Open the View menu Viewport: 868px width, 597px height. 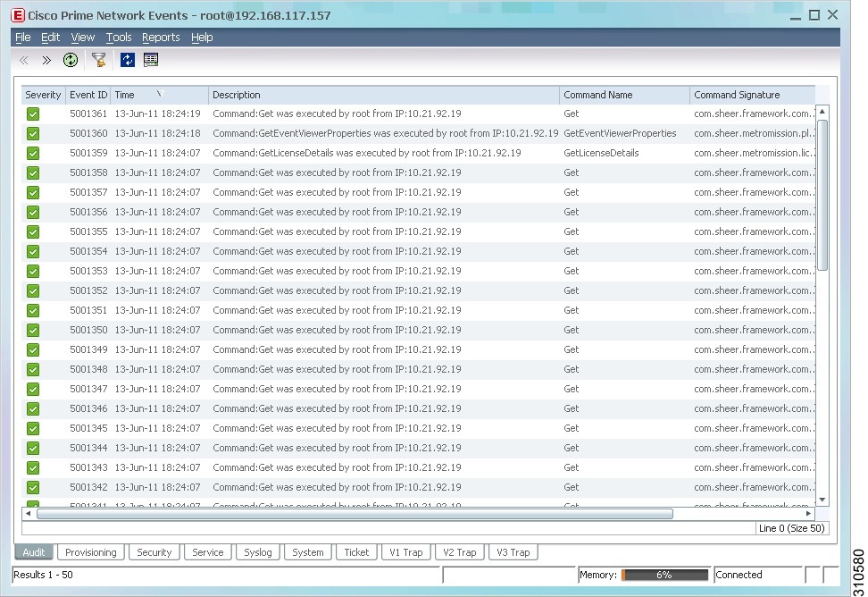(x=82, y=38)
